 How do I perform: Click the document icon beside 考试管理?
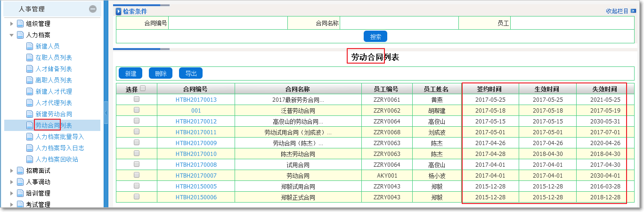click(20, 204)
